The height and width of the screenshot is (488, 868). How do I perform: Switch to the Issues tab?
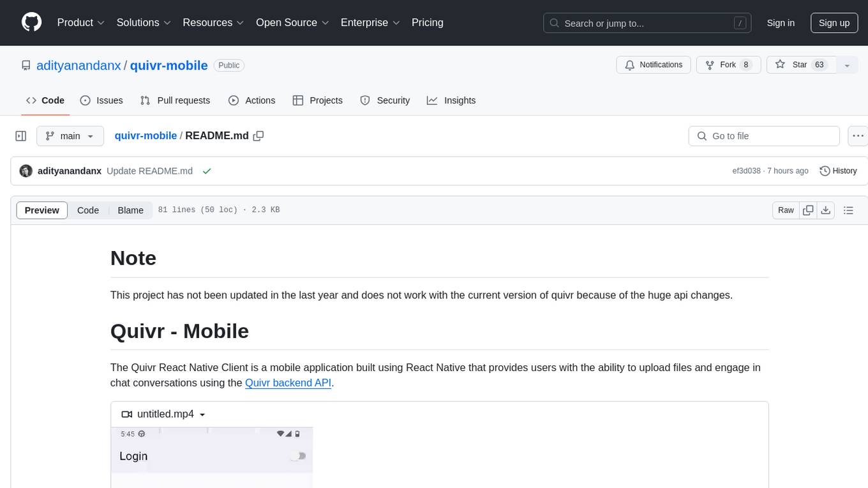click(101, 100)
